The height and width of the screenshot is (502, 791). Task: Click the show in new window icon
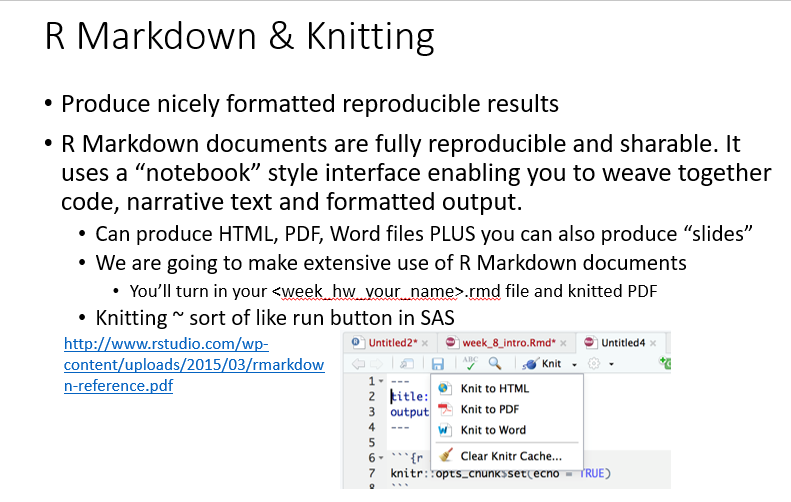407,364
